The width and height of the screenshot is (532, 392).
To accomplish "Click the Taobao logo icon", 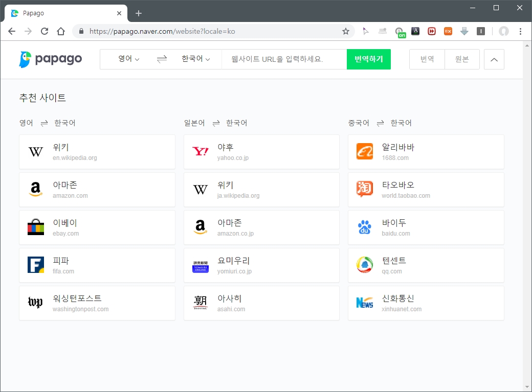I will [x=365, y=189].
